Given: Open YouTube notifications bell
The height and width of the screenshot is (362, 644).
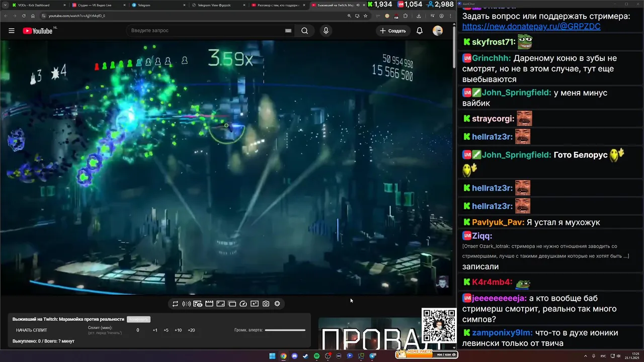Looking at the screenshot, I should pos(420,31).
